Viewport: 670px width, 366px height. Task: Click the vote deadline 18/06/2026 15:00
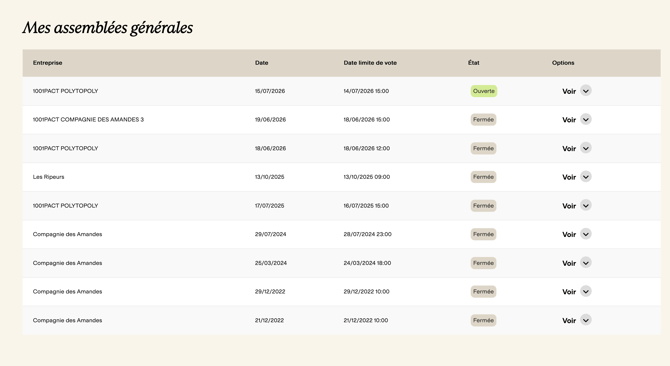367,120
